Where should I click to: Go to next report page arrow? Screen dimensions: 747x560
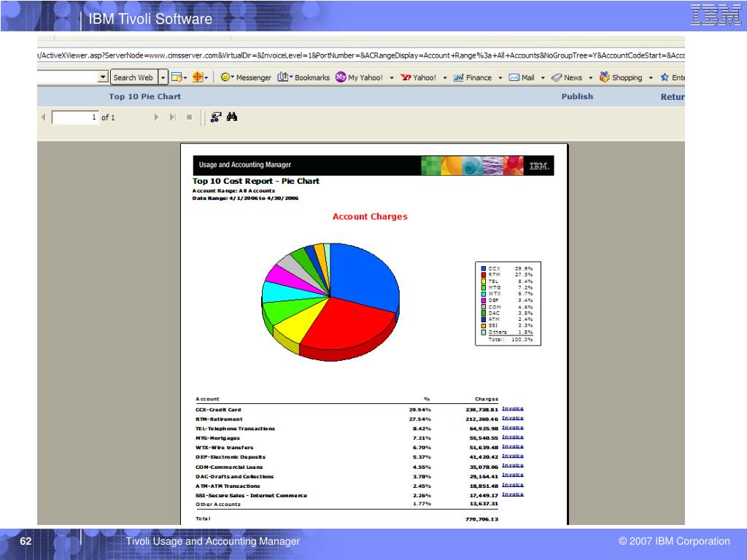click(x=156, y=117)
